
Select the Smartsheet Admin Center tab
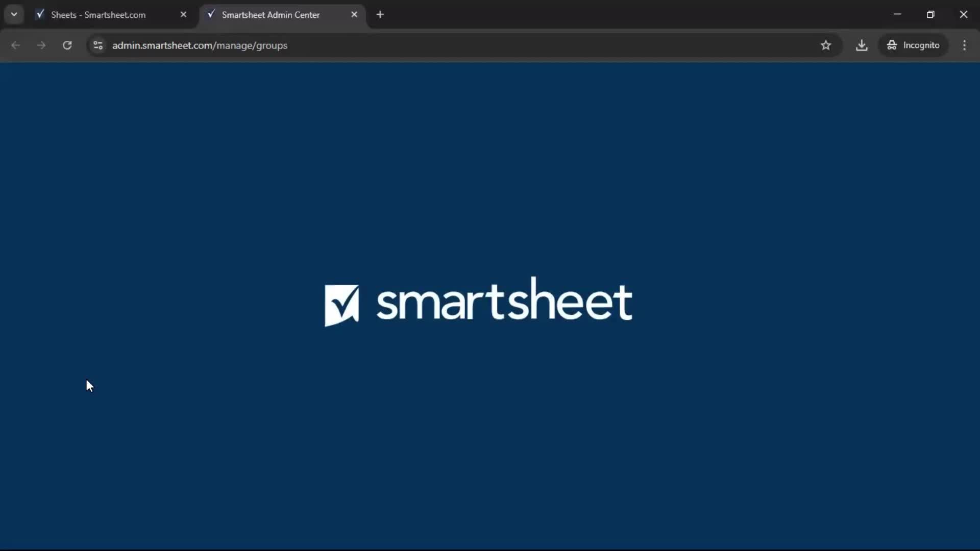[271, 15]
